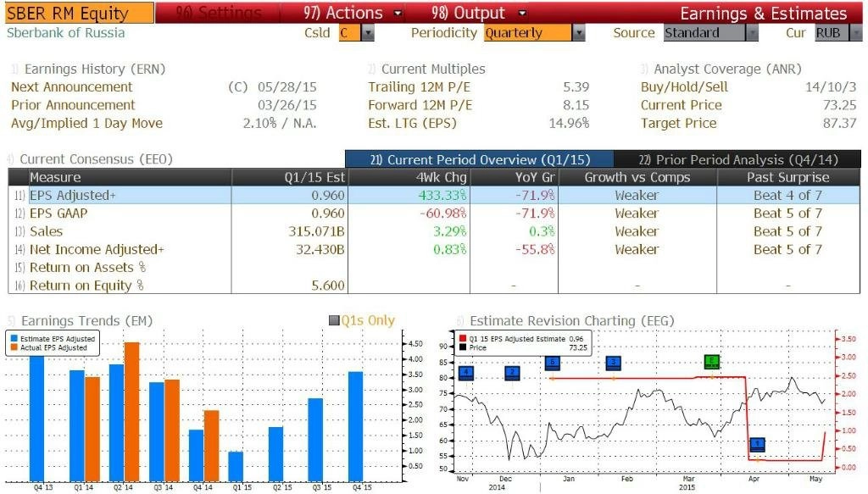Click the -55.8% YoY growth value

(x=535, y=249)
